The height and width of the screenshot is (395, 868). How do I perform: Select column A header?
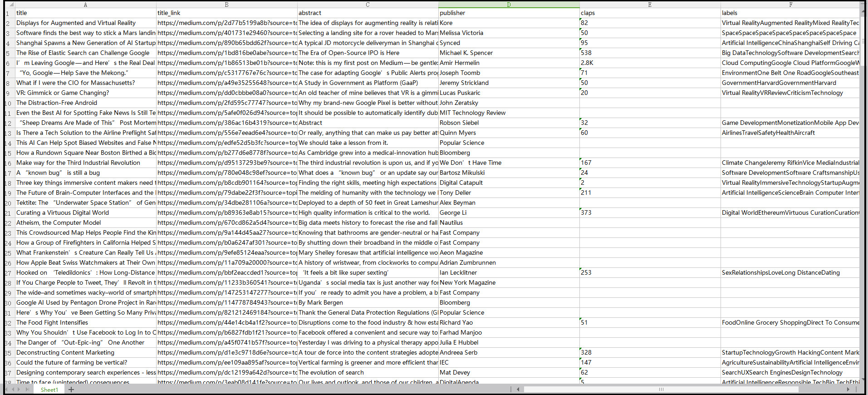click(85, 5)
